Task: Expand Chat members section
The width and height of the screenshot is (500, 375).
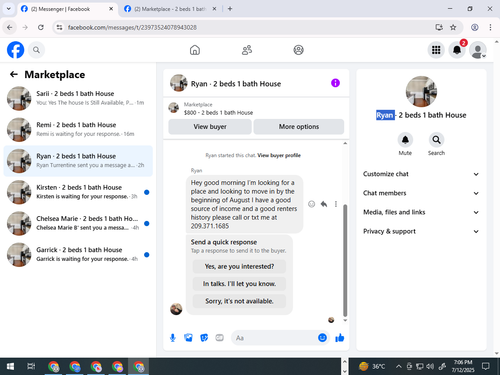Action: 421,193
